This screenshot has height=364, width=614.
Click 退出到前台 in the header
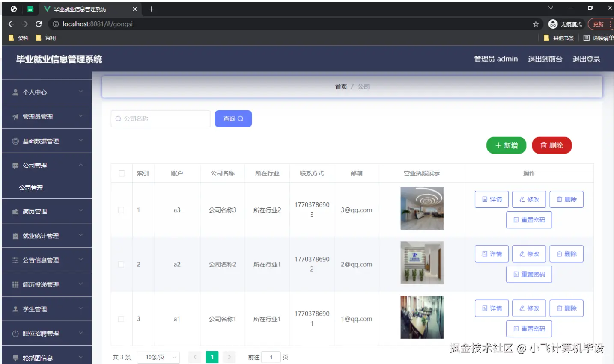coord(545,59)
